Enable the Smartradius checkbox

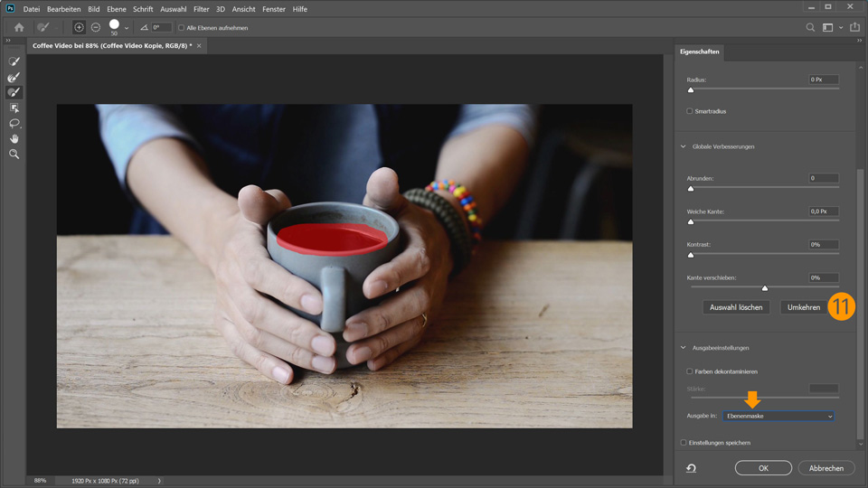coord(690,111)
